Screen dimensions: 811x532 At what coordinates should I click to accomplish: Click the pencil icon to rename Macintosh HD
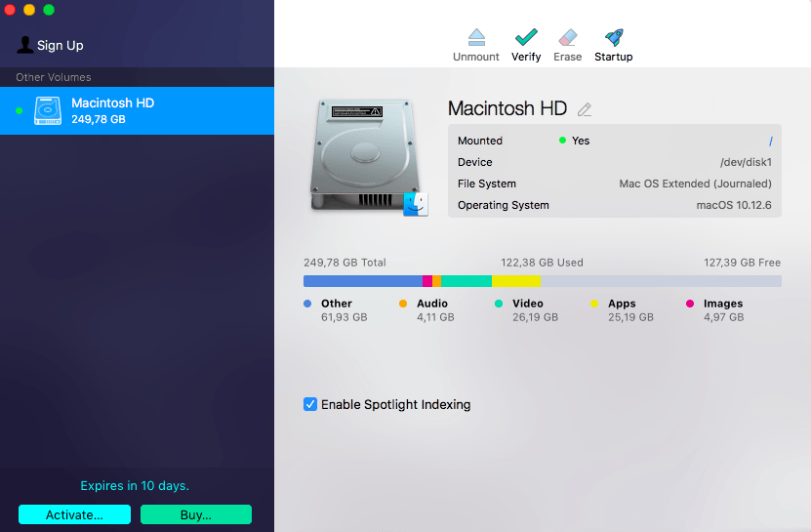click(585, 109)
